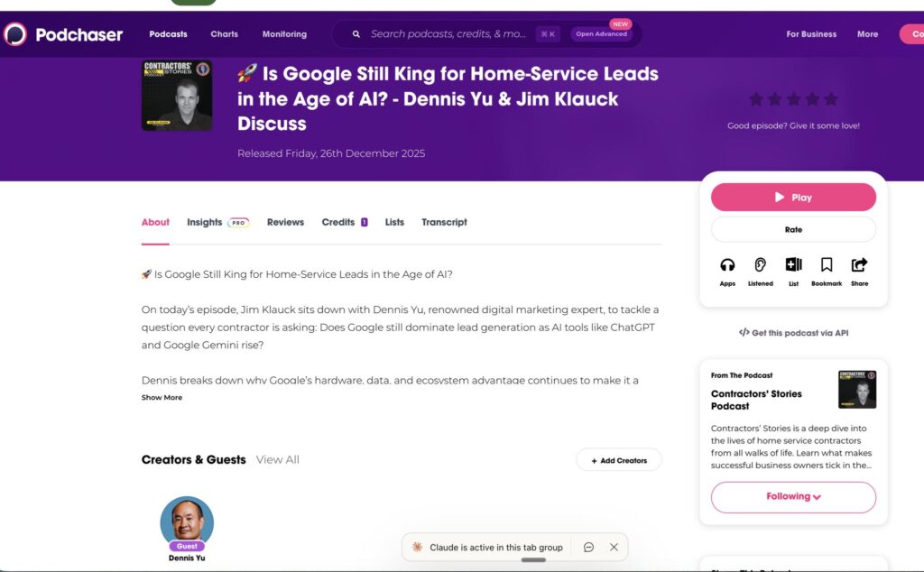924x572 pixels.
Task: Mark episode as Listened with ear icon
Action: tap(761, 265)
